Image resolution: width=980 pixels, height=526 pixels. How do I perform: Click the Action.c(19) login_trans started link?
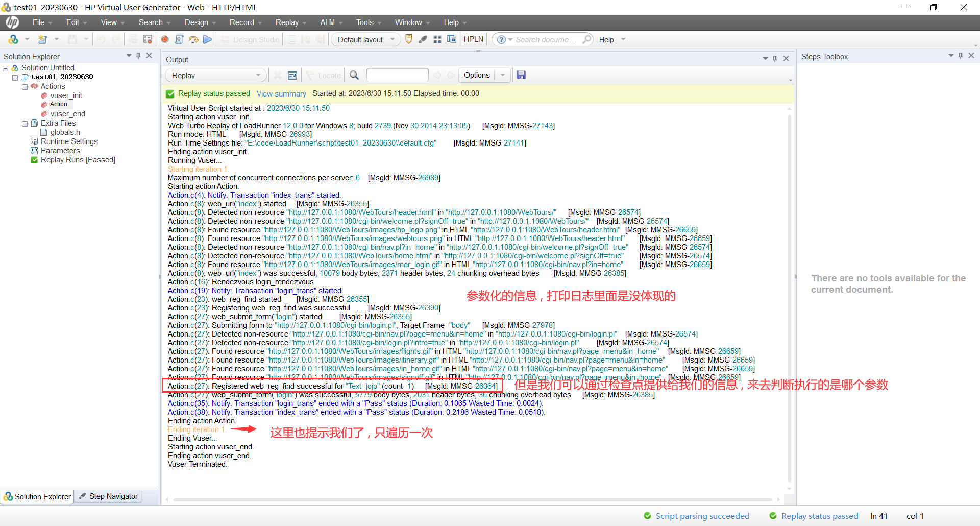(255, 291)
